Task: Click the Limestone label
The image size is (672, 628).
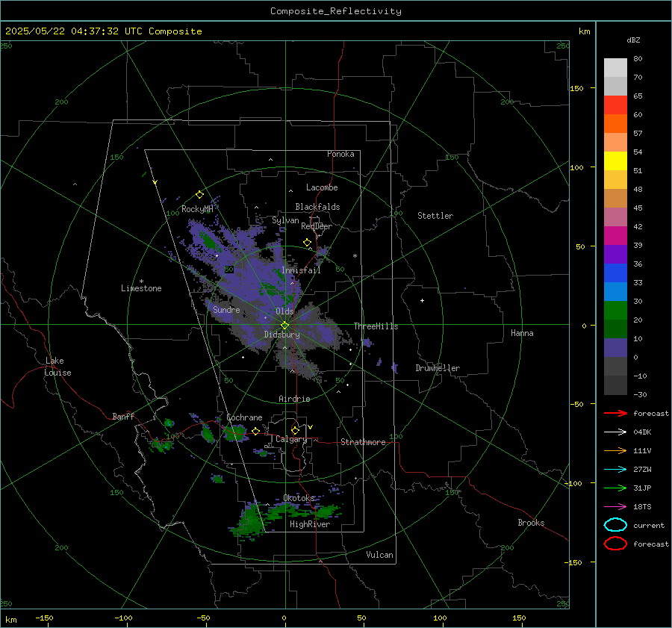Action: click(x=141, y=288)
